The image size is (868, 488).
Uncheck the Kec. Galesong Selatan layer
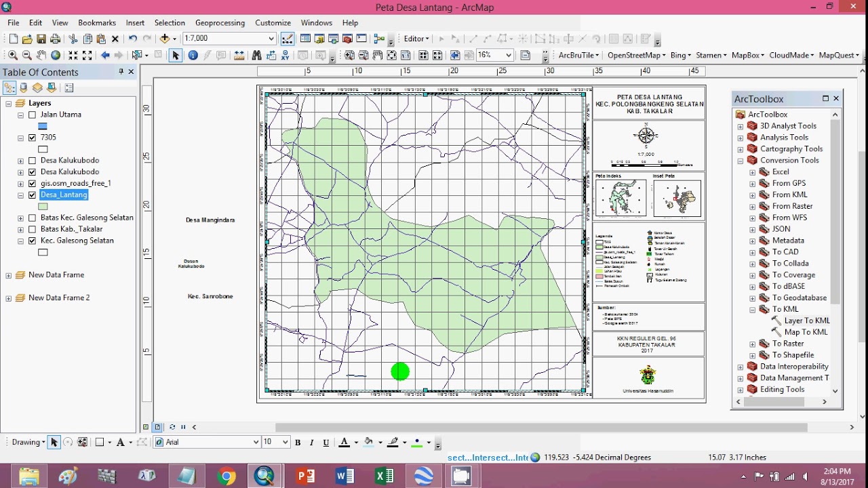click(x=33, y=241)
